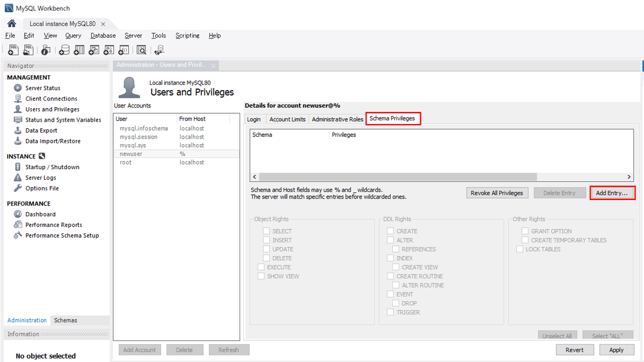
Task: Click the search table data icon
Action: 141,50
